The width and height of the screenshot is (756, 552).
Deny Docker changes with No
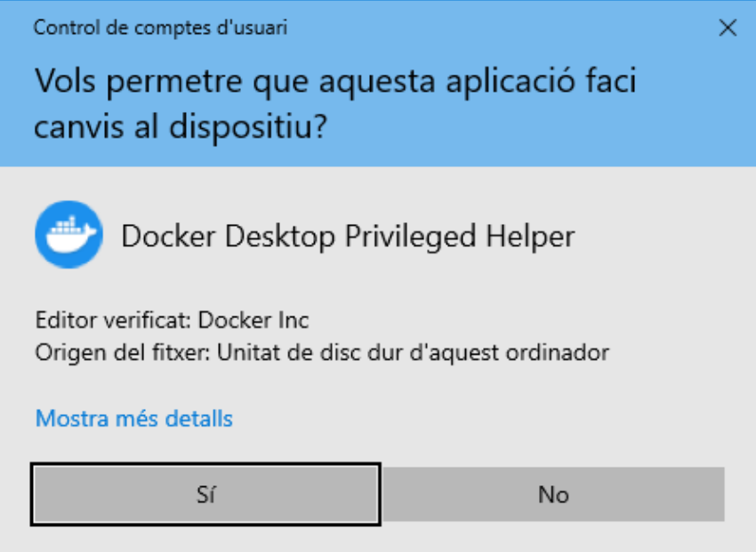click(x=553, y=494)
